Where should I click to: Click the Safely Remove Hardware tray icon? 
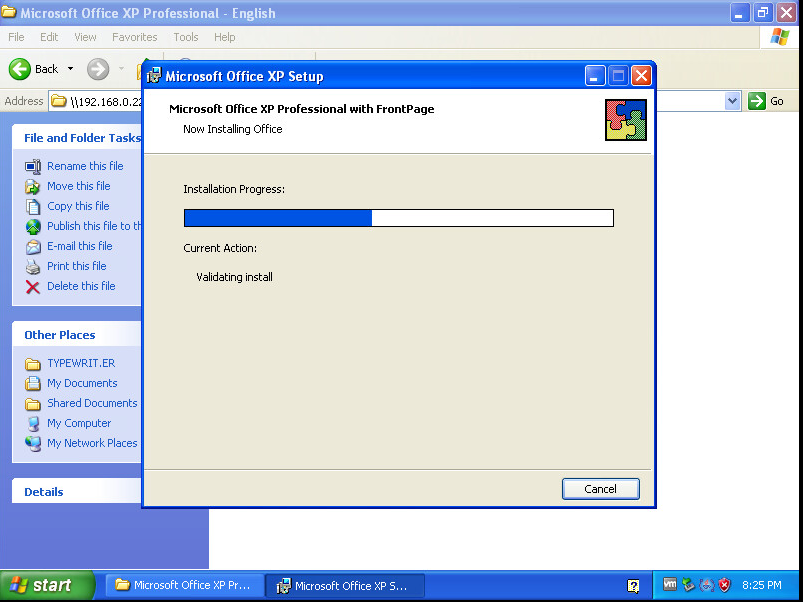point(688,585)
